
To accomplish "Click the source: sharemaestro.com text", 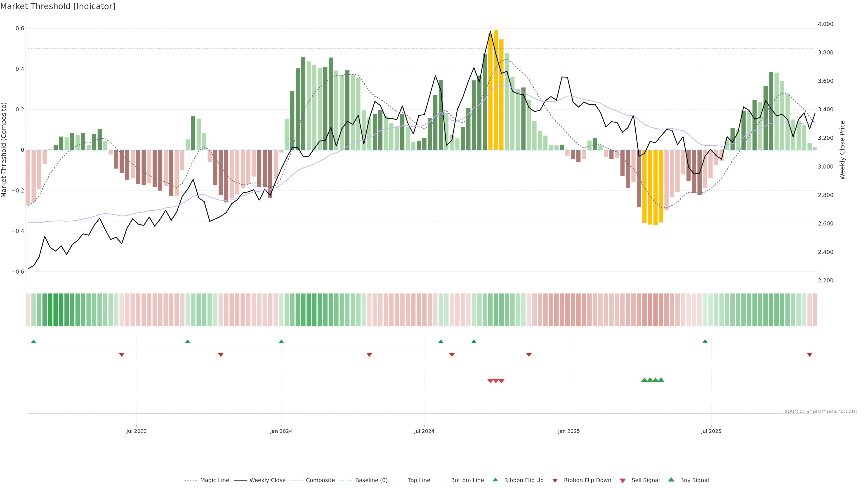I will click(821, 411).
